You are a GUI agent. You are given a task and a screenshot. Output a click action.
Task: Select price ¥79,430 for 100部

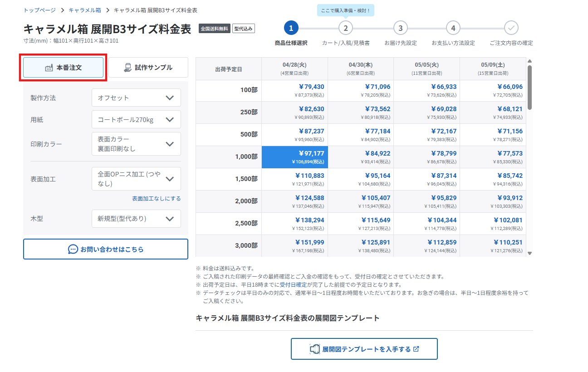point(295,90)
